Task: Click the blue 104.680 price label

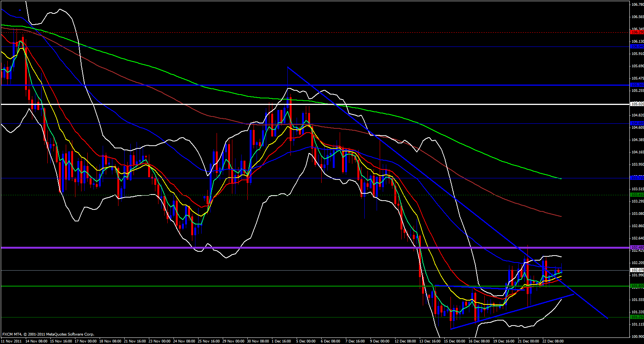Action: click(637, 123)
